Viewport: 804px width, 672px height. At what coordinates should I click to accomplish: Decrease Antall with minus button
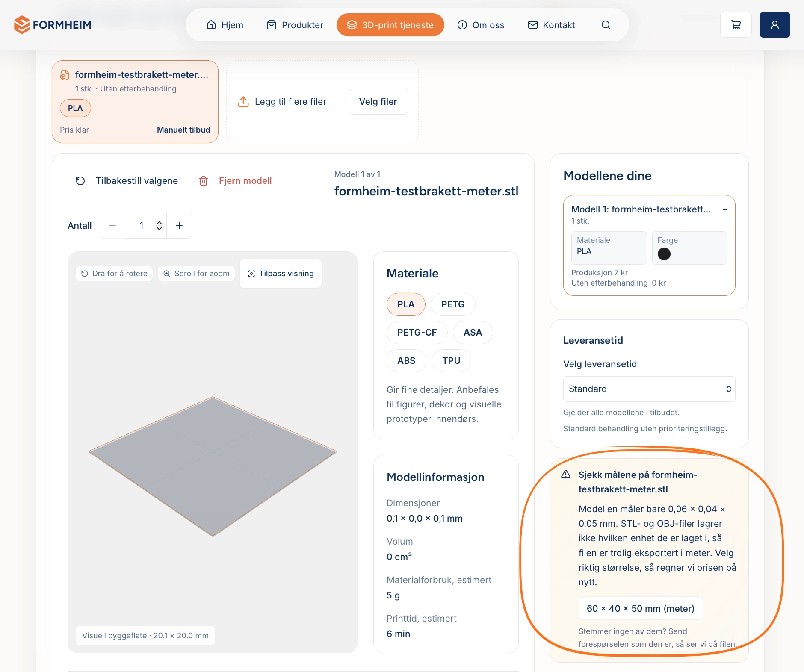(112, 226)
